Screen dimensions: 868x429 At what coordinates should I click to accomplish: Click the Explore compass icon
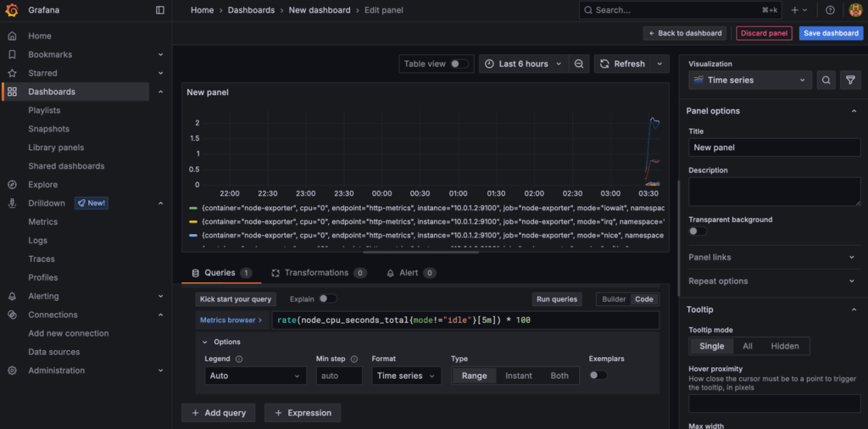(x=12, y=184)
